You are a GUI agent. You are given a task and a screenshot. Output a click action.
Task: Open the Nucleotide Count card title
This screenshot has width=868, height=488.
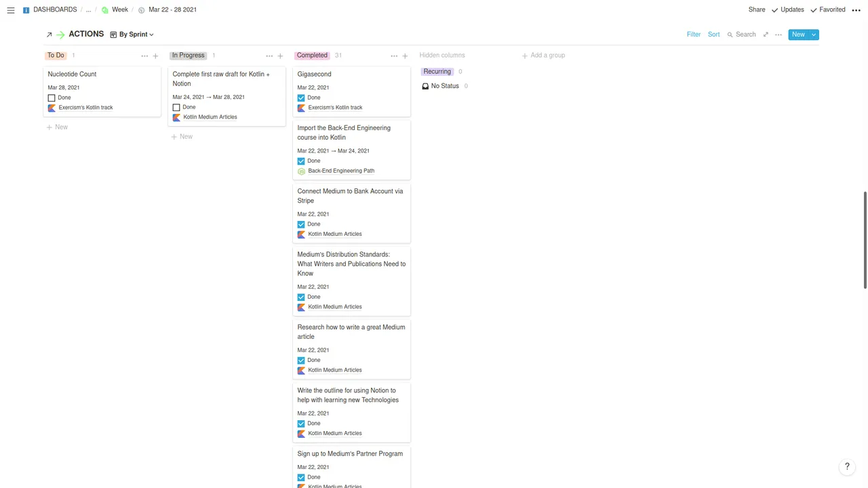(x=72, y=75)
